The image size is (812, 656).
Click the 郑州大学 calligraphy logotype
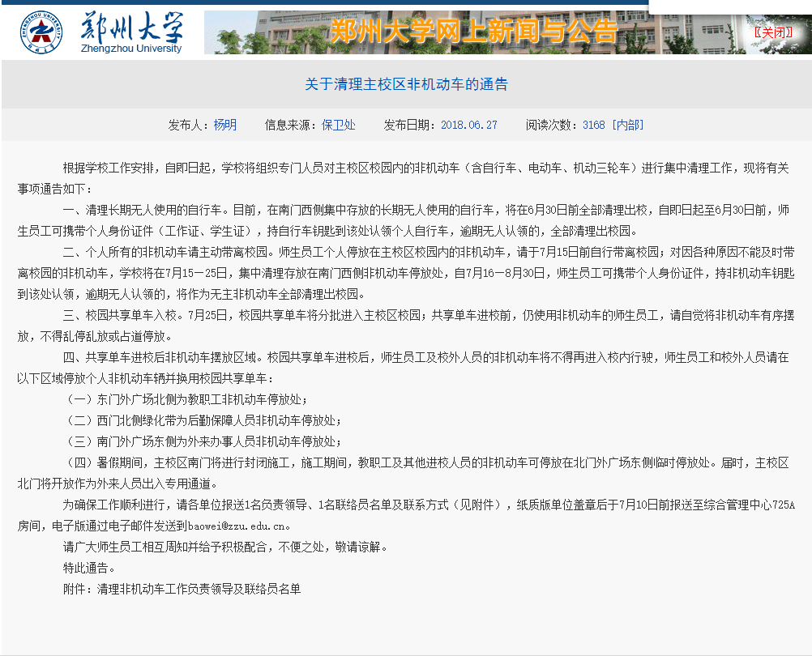coord(130,27)
